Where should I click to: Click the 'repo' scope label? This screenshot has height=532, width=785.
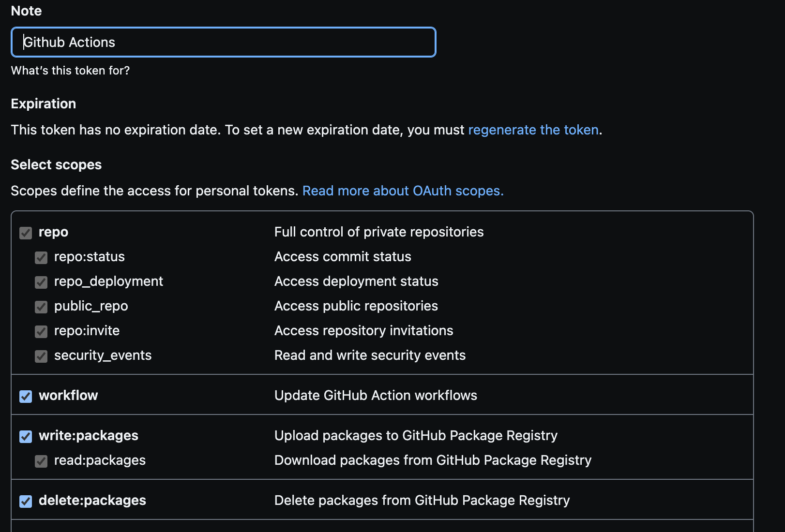pyautogui.click(x=53, y=232)
